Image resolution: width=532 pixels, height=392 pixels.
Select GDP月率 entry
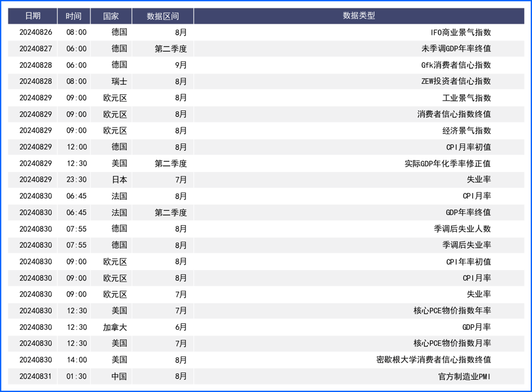(477, 327)
